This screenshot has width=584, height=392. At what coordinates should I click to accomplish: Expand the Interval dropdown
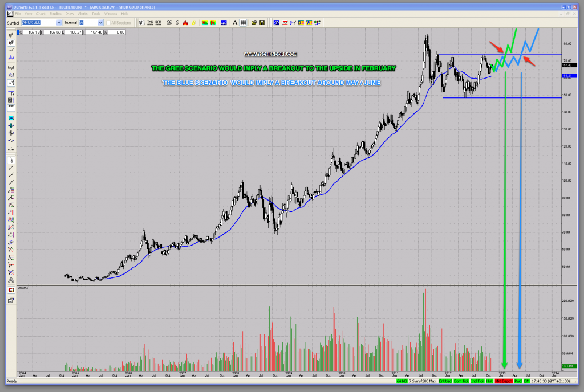click(x=101, y=22)
